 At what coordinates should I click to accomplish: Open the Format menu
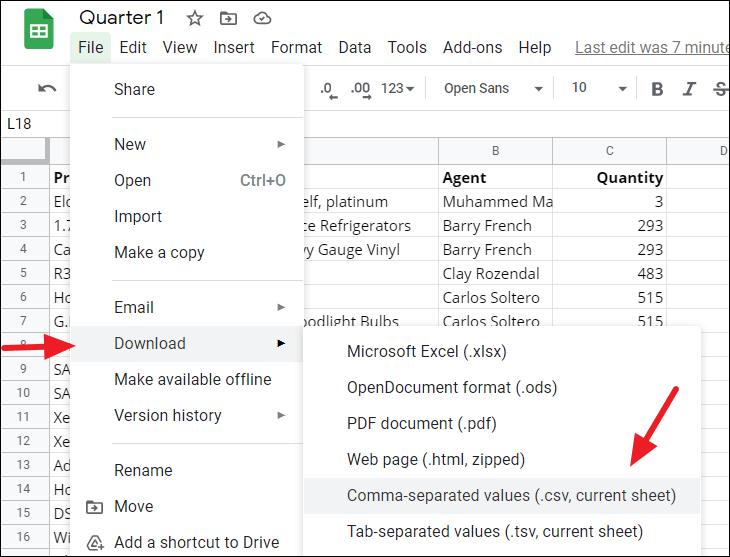(x=296, y=48)
